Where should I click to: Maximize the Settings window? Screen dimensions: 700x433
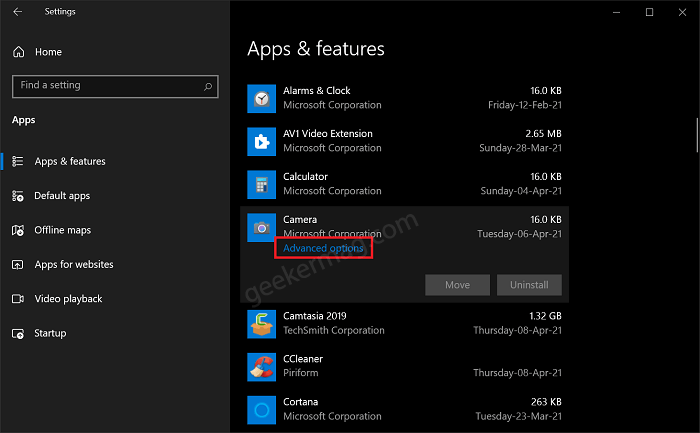pyautogui.click(x=650, y=12)
